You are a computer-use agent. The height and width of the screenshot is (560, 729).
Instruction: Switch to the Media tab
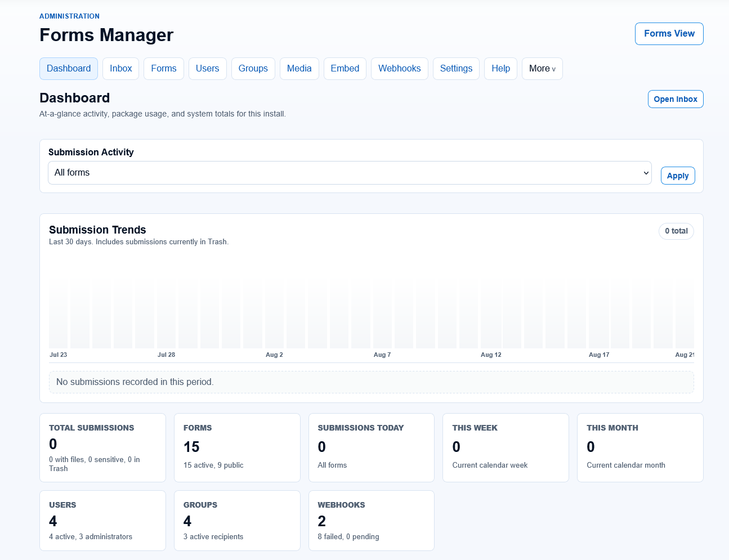tap(299, 69)
